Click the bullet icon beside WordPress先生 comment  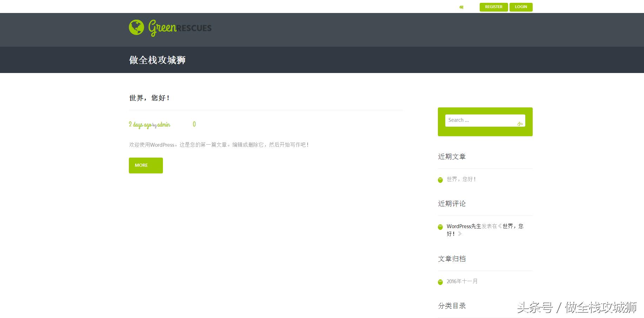click(440, 227)
